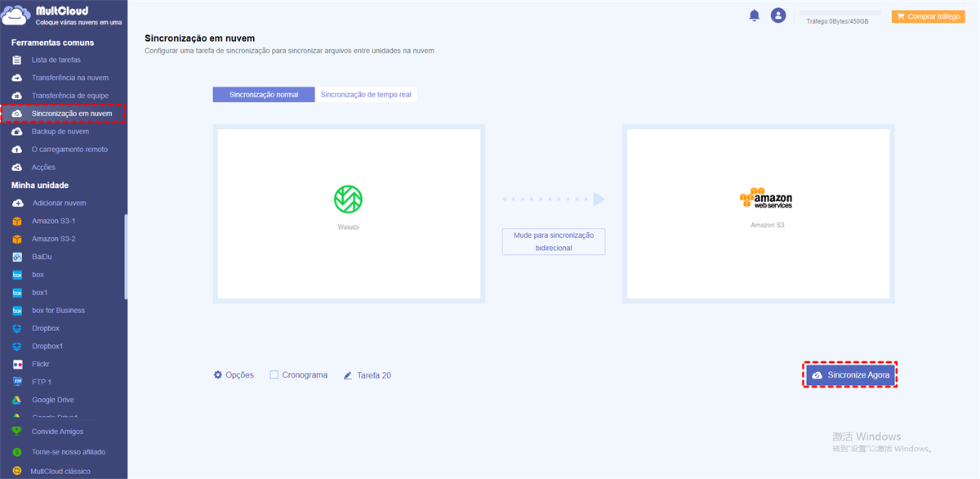Click the Opções gear icon
The image size is (980, 479).
218,375
